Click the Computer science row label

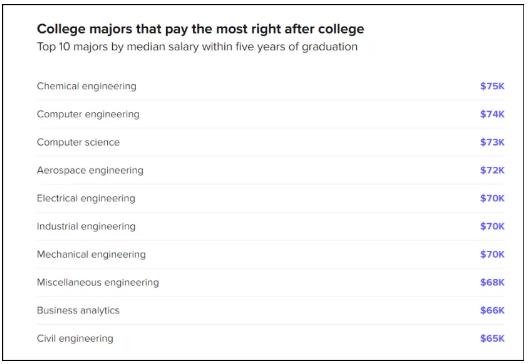tap(78, 142)
